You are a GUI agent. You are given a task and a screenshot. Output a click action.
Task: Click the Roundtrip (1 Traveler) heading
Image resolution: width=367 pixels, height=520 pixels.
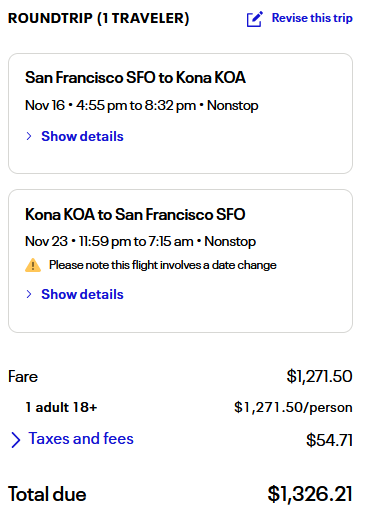pos(99,18)
